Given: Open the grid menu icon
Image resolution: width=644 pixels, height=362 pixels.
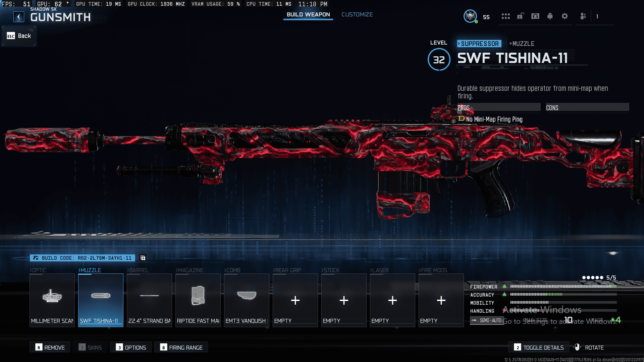Looking at the screenshot, I should tap(505, 16).
